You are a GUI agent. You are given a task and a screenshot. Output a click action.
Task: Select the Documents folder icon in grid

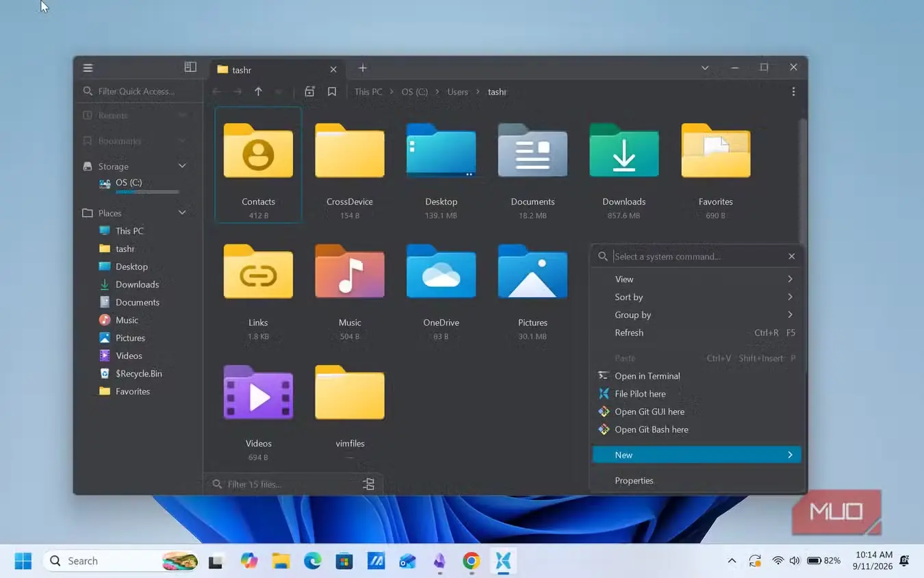(532, 151)
